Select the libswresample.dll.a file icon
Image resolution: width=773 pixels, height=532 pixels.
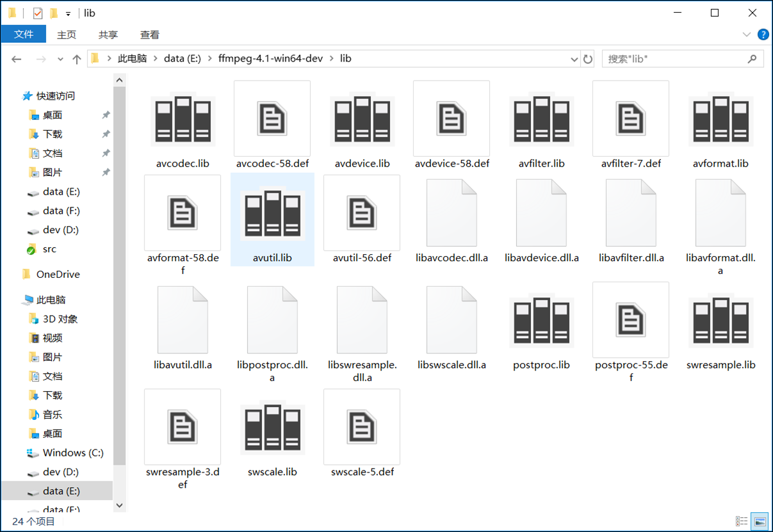(362, 319)
